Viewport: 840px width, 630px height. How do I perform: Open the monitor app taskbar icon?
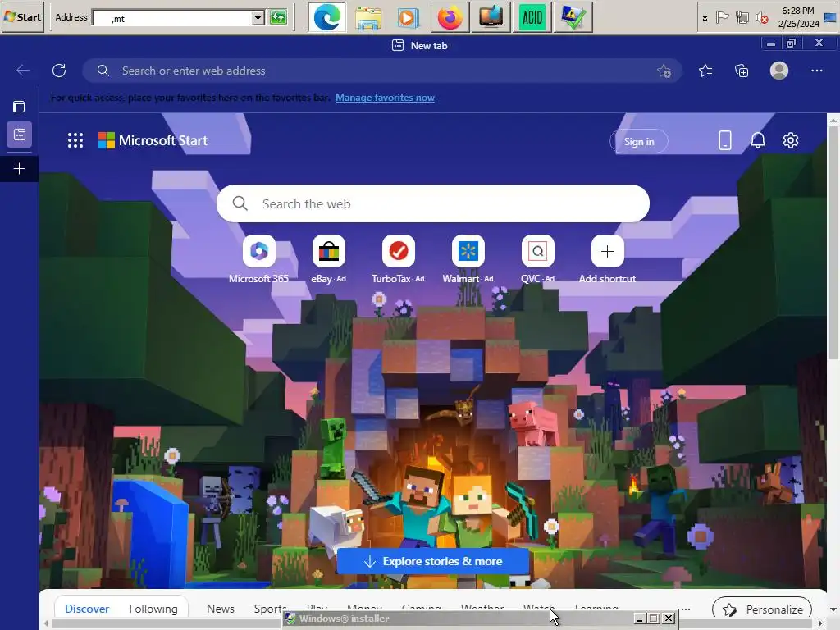(491, 18)
